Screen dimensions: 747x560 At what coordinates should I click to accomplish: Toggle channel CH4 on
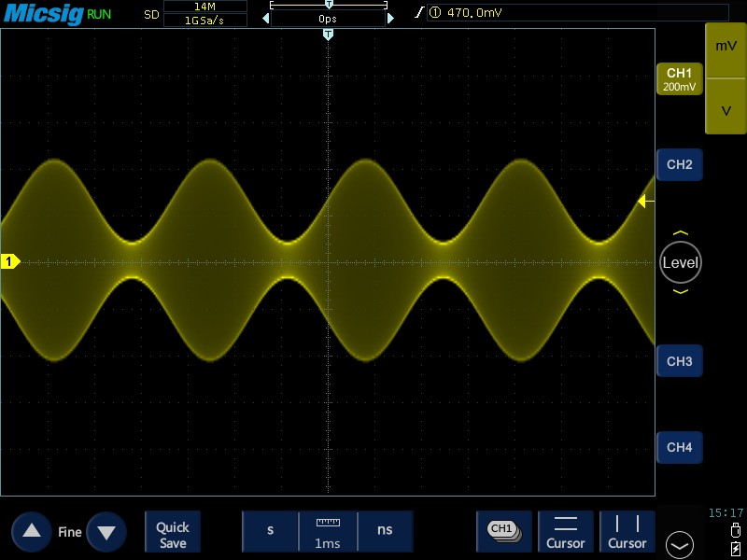click(679, 448)
